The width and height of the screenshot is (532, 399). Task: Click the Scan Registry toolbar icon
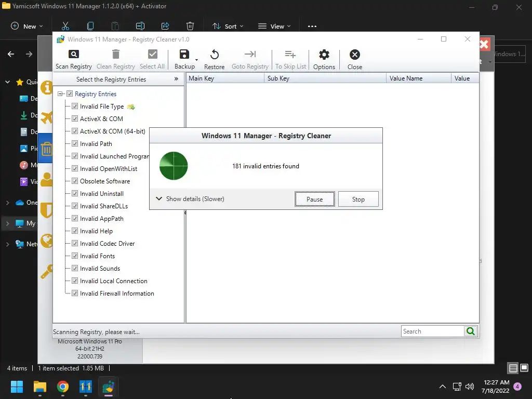74,54
